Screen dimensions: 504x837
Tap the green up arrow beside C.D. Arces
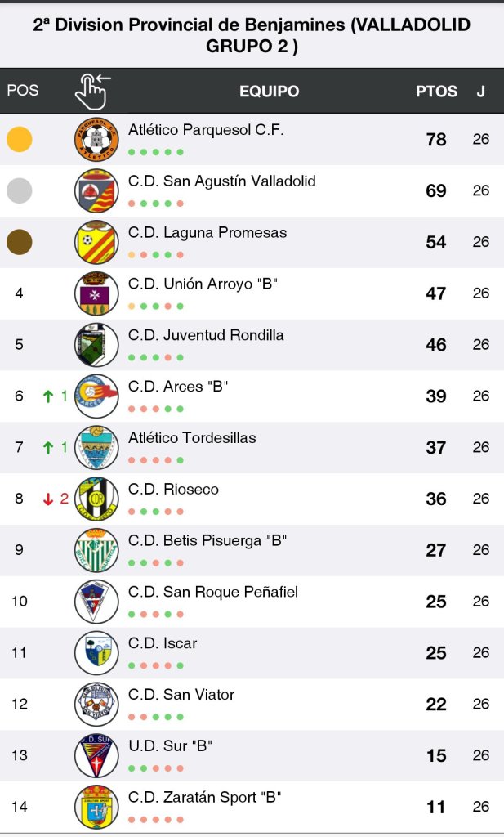tap(48, 396)
